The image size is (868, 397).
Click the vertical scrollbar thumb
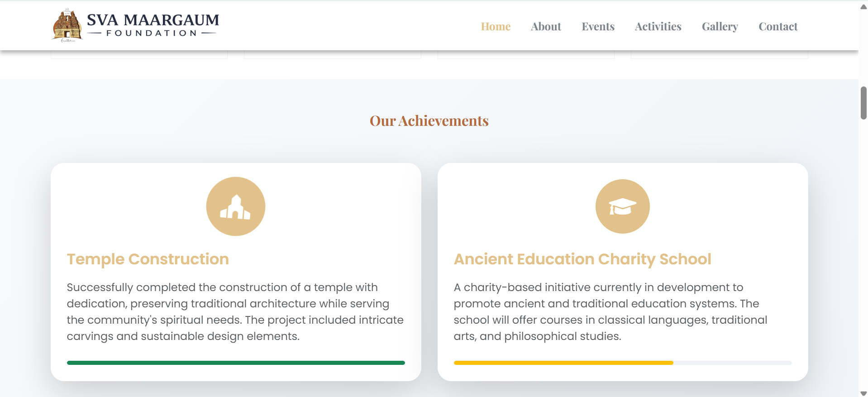[x=863, y=103]
